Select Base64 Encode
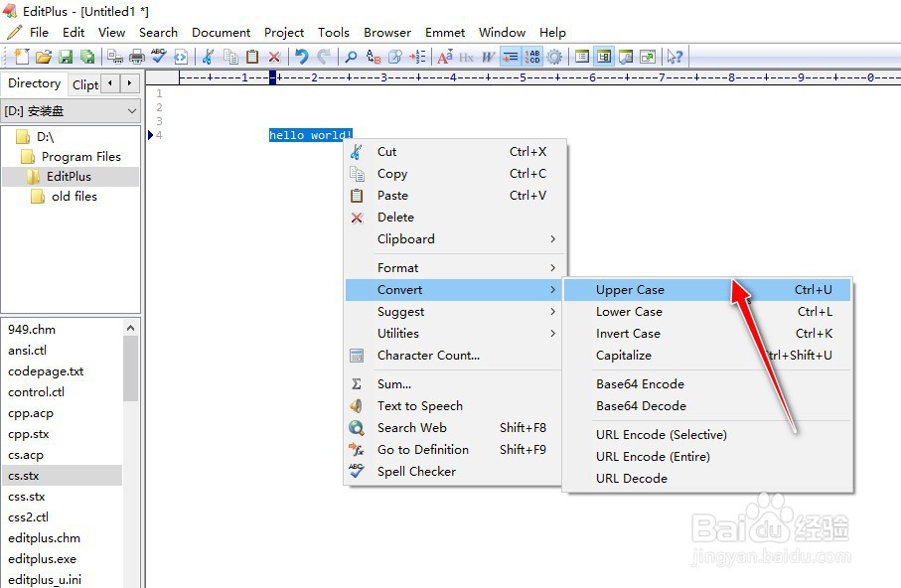 click(706, 383)
